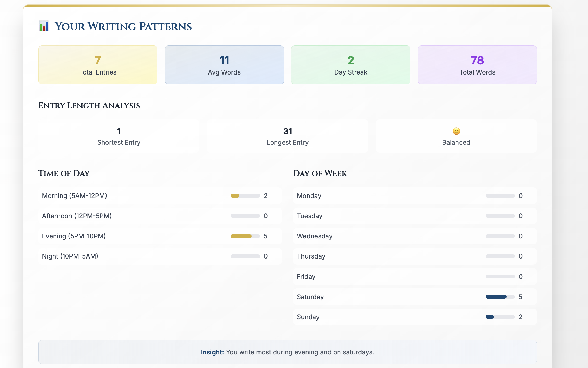This screenshot has height=368, width=588.
Task: Click the Insight message box
Action: click(287, 352)
